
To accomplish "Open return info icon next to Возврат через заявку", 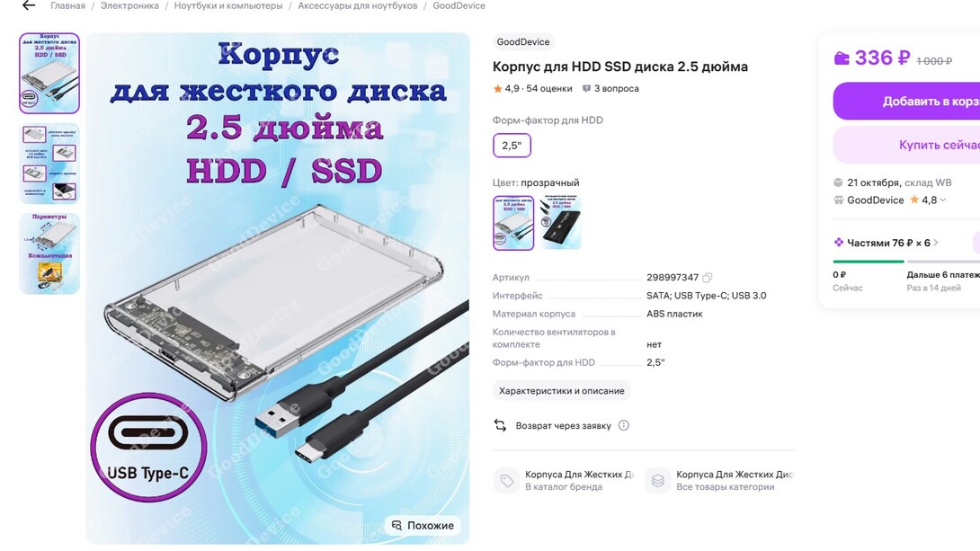I will (624, 425).
